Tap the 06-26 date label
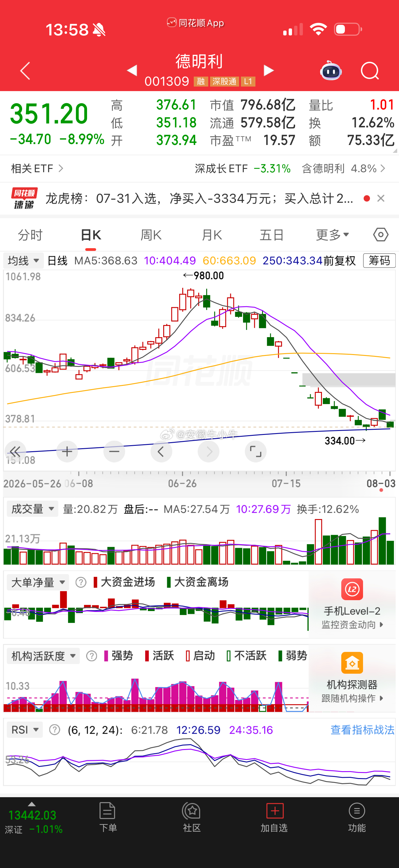The width and height of the screenshot is (399, 868). click(x=182, y=484)
